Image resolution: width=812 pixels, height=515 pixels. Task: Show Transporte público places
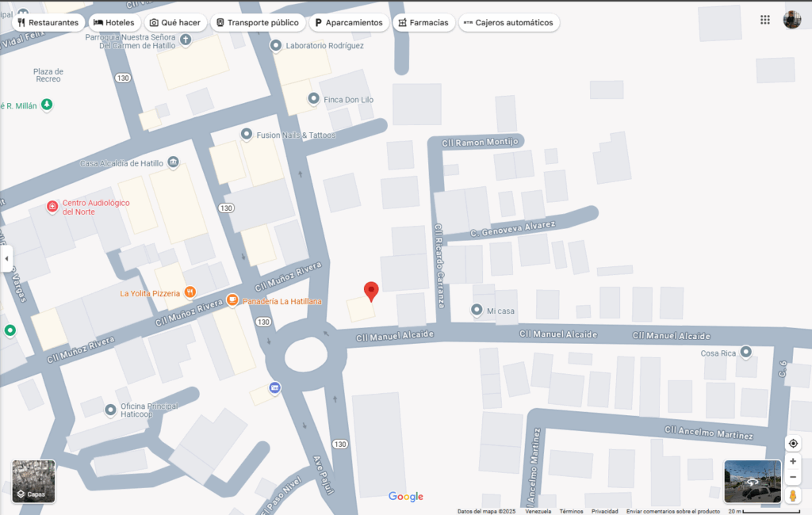[x=257, y=22]
